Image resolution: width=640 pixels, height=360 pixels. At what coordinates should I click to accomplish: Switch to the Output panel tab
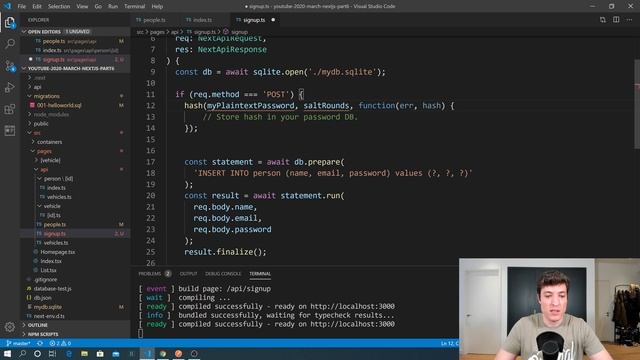(x=188, y=273)
